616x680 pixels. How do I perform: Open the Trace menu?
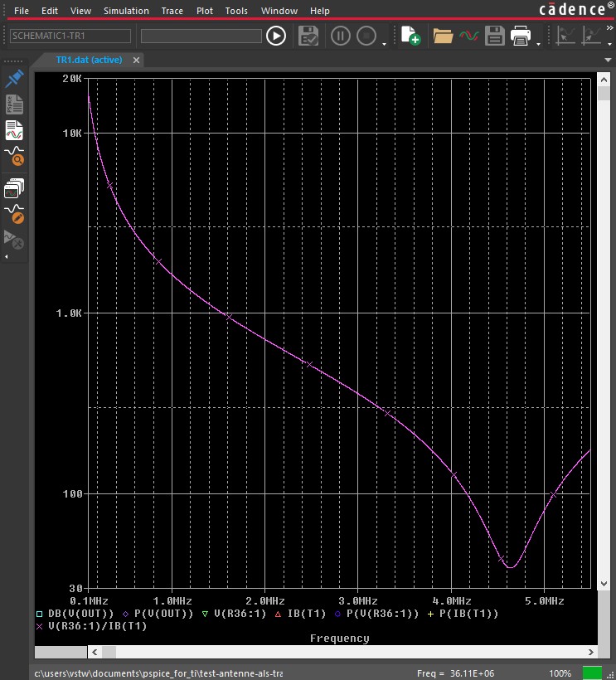(x=172, y=11)
